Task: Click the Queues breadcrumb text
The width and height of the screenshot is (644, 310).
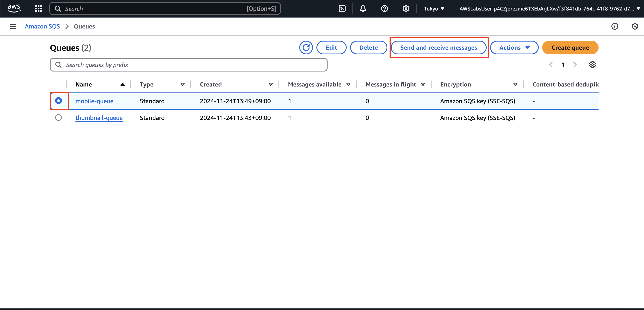Action: [84, 26]
